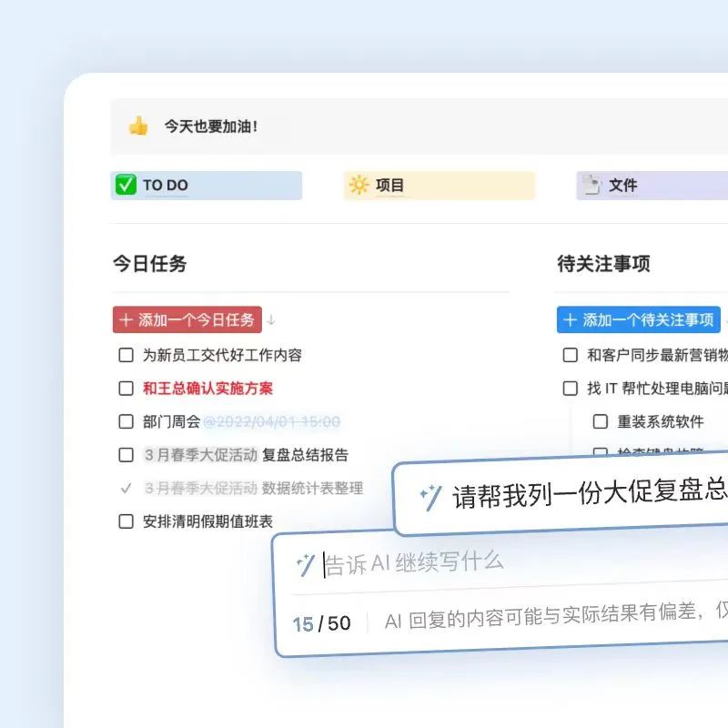
Task: Click the AI sparkle icon in prompt bubble
Action: [430, 497]
